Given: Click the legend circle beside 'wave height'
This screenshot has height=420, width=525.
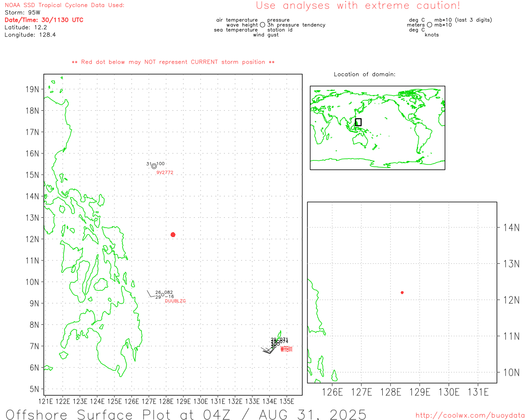Looking at the screenshot, I should (262, 25).
